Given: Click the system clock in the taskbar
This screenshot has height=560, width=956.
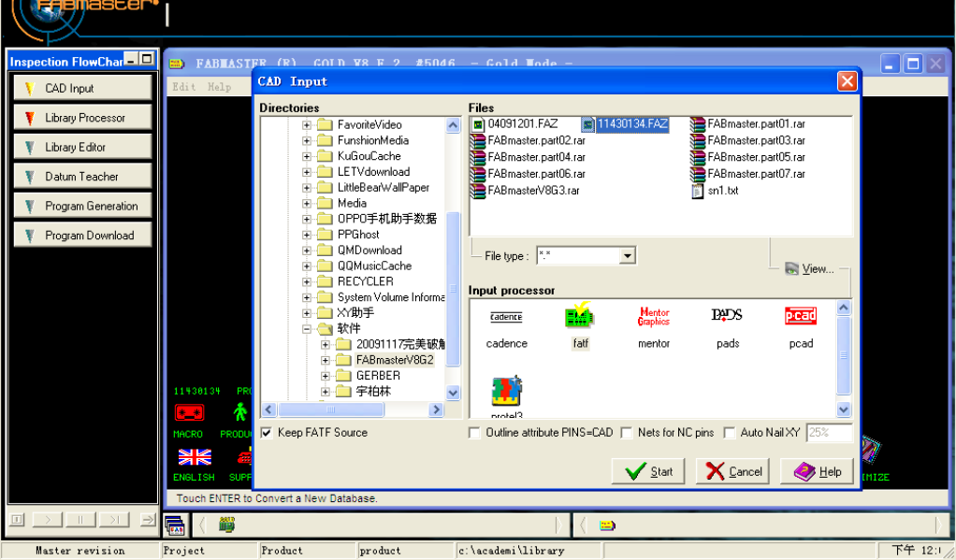Looking at the screenshot, I should (x=916, y=550).
